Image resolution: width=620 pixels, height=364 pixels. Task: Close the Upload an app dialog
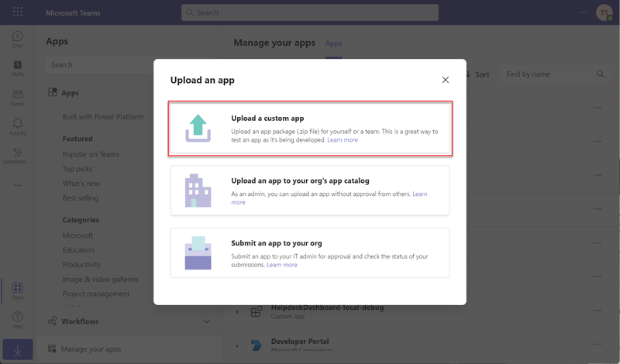coord(445,80)
